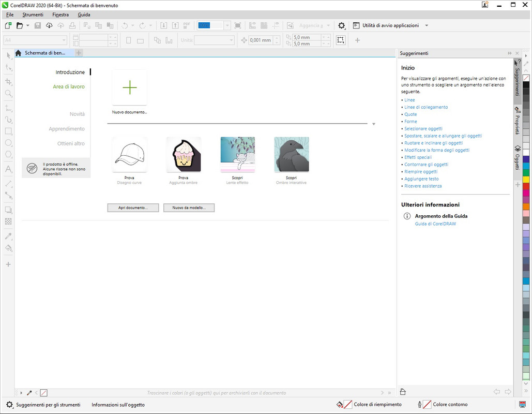Screen dimensions: 532x414
Task: Open the zoom level dropdown arrow
Action: point(227,25)
